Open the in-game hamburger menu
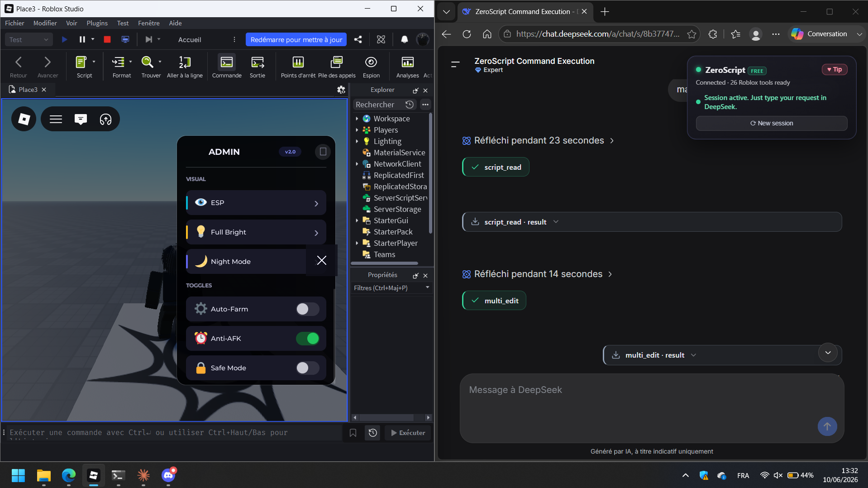Screen dimensions: 868x488 56,119
